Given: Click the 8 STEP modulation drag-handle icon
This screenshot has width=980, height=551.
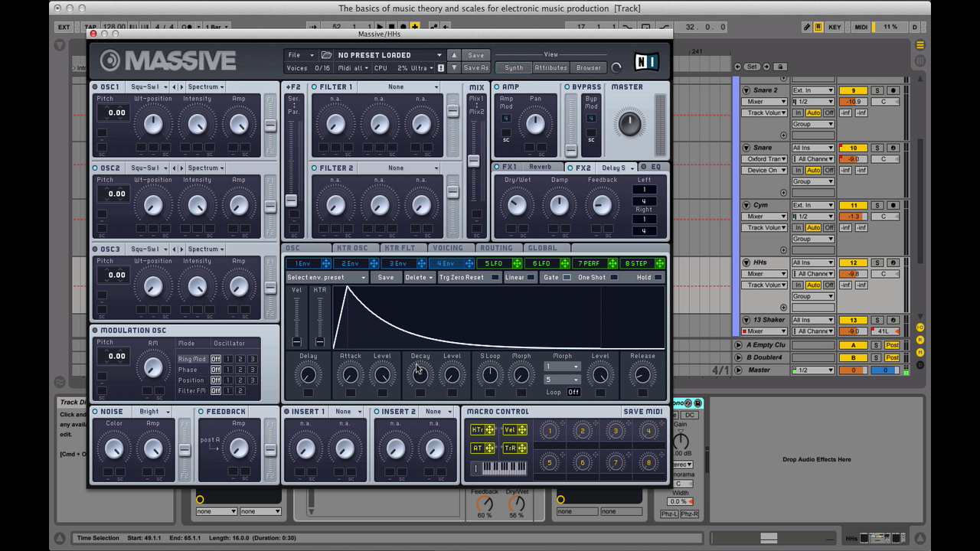Looking at the screenshot, I should [x=660, y=263].
